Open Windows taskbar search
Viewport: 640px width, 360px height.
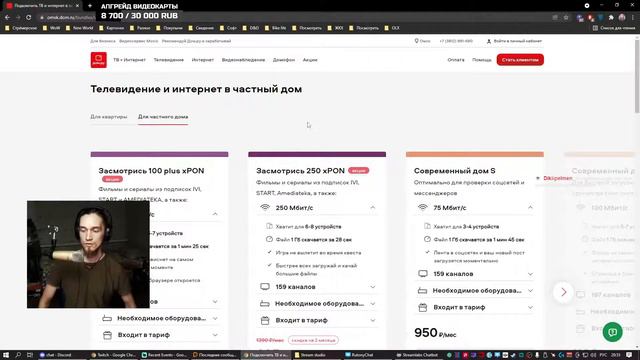pyautogui.click(x=18, y=355)
